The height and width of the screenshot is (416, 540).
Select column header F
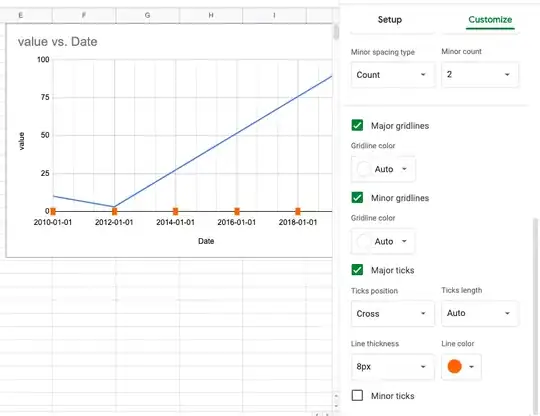[x=84, y=15]
